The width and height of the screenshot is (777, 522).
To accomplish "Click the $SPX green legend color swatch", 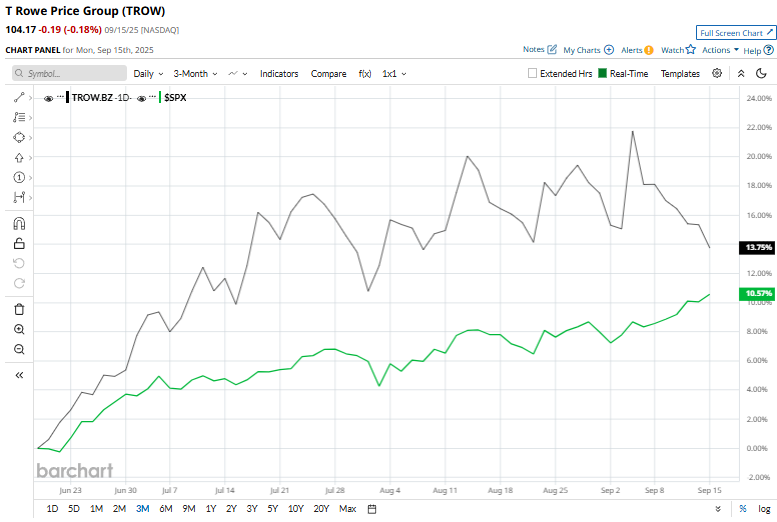I will (x=160, y=97).
